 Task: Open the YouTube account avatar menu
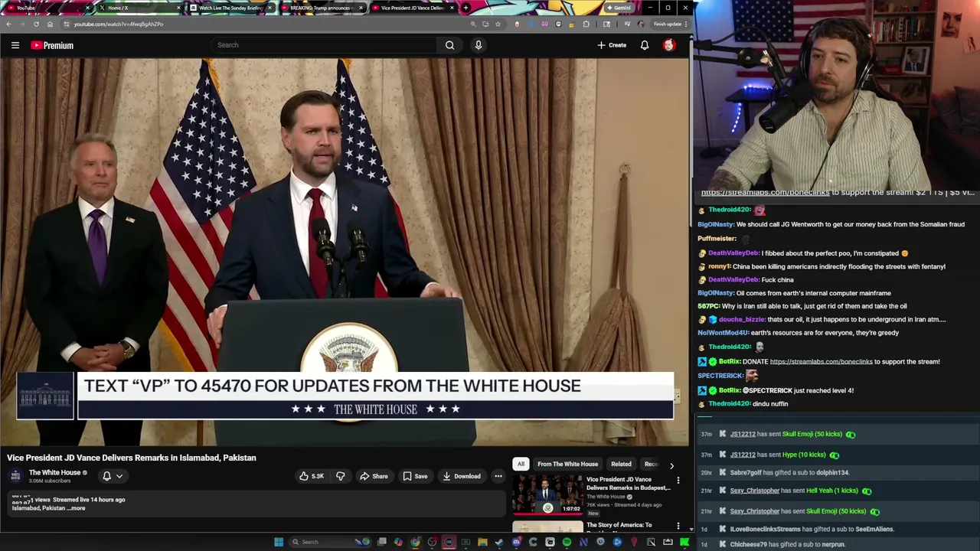pyautogui.click(x=669, y=45)
